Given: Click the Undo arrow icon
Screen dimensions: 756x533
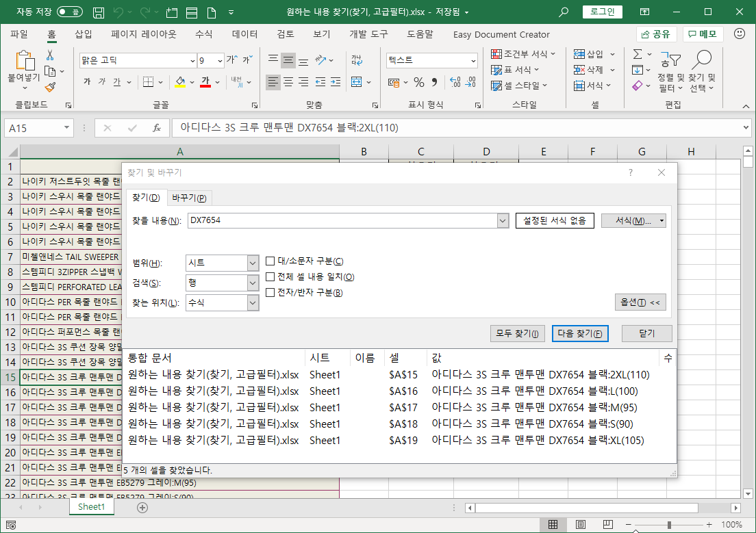Looking at the screenshot, I should click(x=118, y=12).
